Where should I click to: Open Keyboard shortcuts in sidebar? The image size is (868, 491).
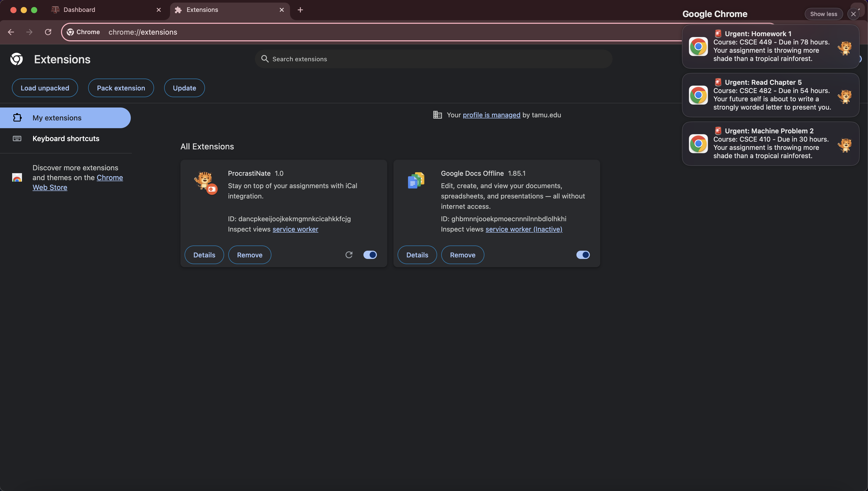[66, 139]
